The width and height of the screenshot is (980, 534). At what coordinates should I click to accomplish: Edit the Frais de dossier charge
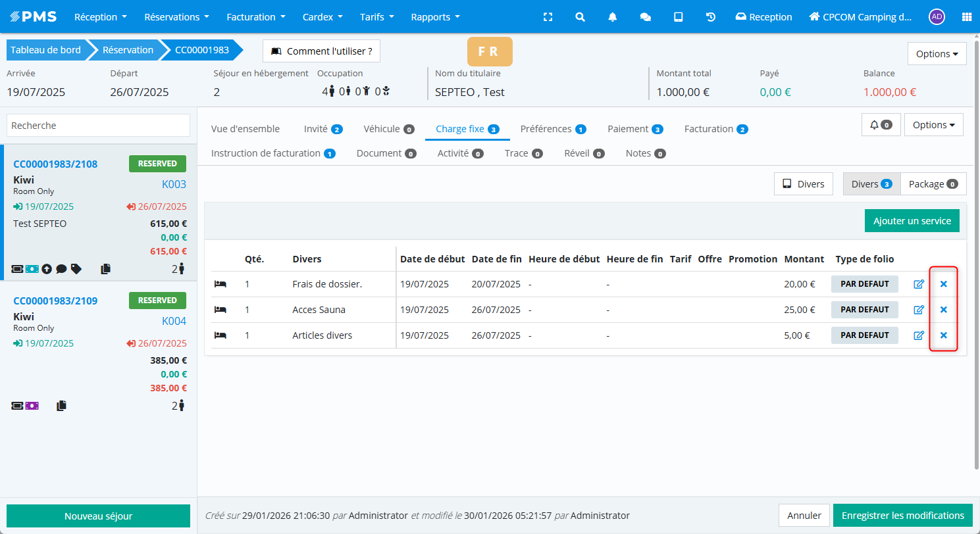click(x=919, y=284)
